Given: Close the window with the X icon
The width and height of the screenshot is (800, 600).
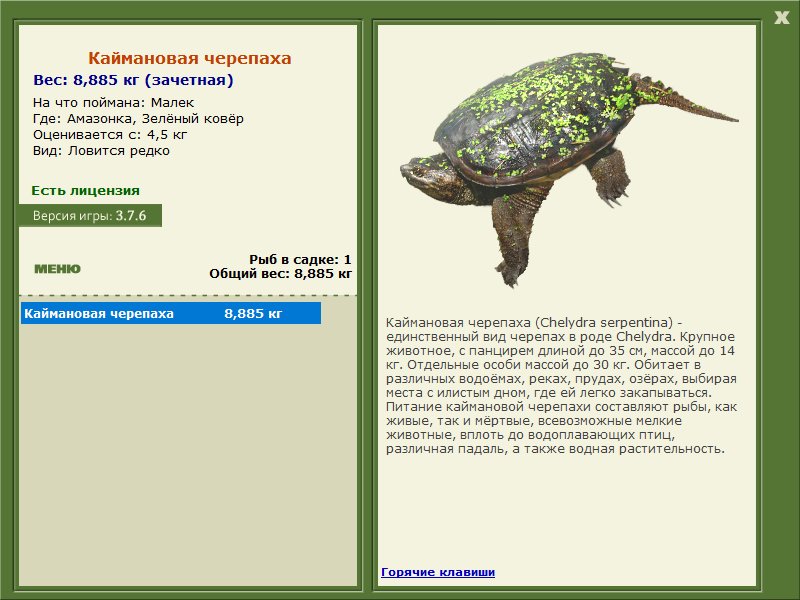Looking at the screenshot, I should coord(782,18).
